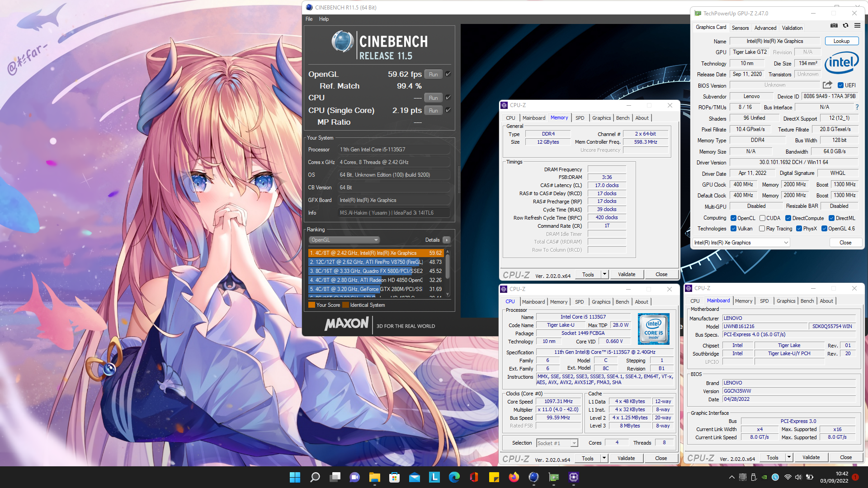Open Sticky Notes from the taskbar

pyautogui.click(x=494, y=477)
